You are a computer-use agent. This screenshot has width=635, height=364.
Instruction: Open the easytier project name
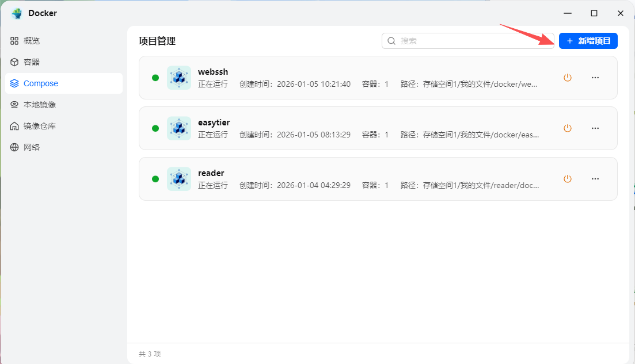(x=214, y=122)
